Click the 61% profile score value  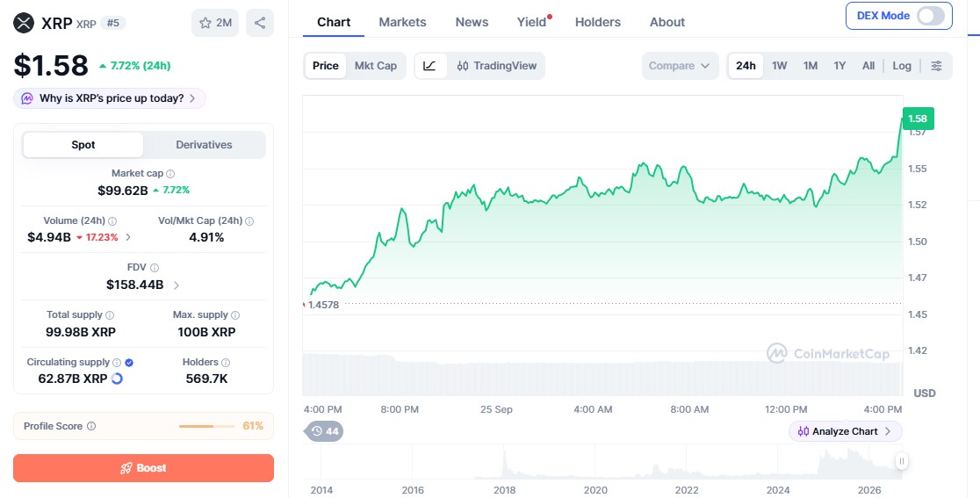253,426
